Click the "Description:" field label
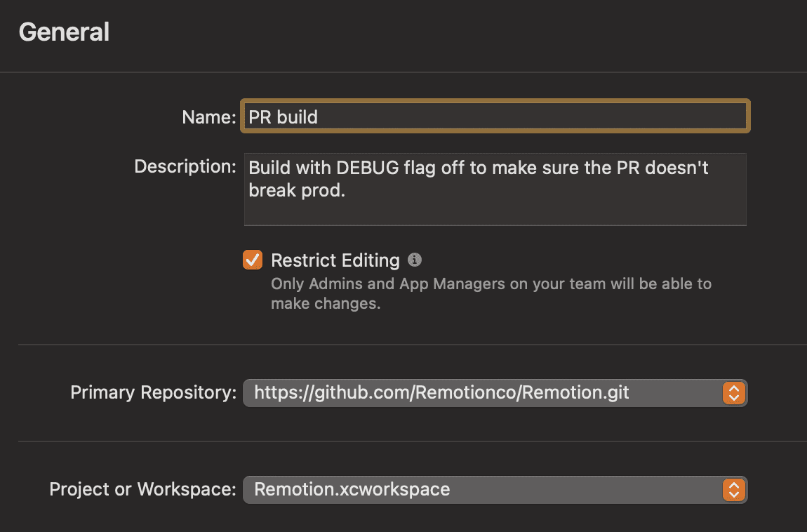The width and height of the screenshot is (807, 532). pyautogui.click(x=185, y=167)
